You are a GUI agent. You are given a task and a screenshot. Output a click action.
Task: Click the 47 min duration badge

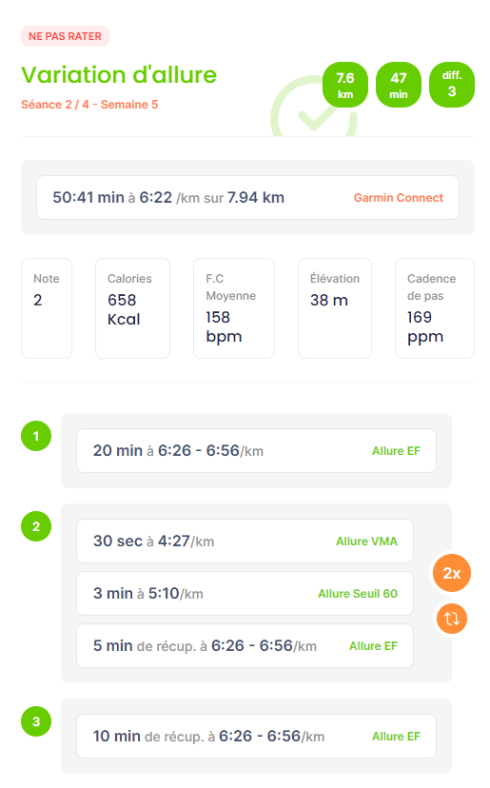(399, 85)
